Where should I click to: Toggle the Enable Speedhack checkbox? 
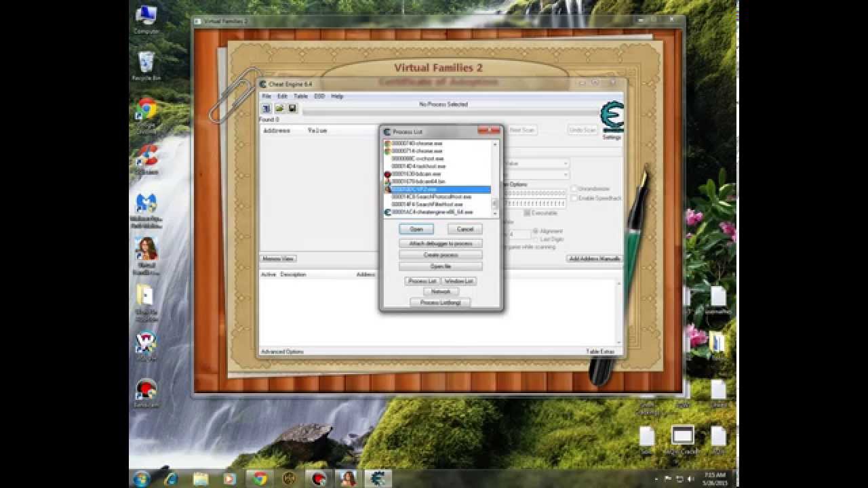pos(574,198)
